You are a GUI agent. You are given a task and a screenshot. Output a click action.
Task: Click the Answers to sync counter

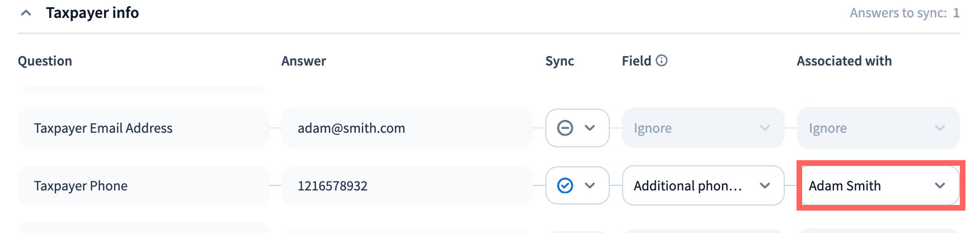(x=904, y=13)
